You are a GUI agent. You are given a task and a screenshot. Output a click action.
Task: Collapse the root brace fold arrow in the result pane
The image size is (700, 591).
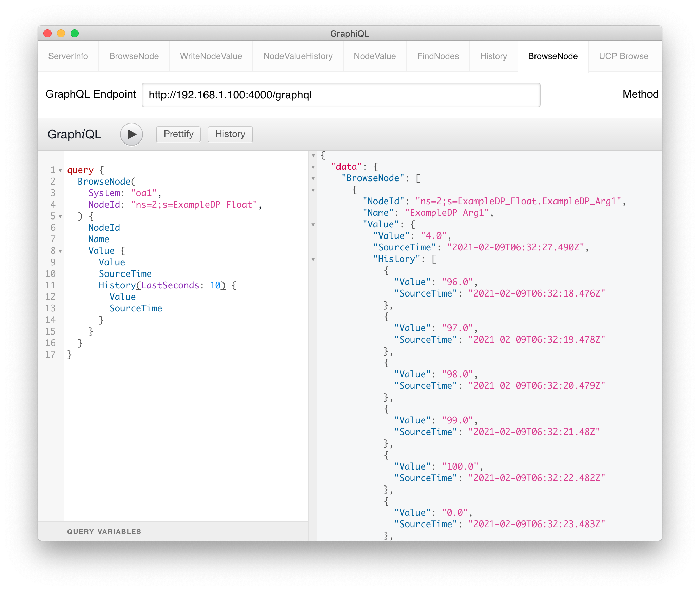tap(313, 156)
